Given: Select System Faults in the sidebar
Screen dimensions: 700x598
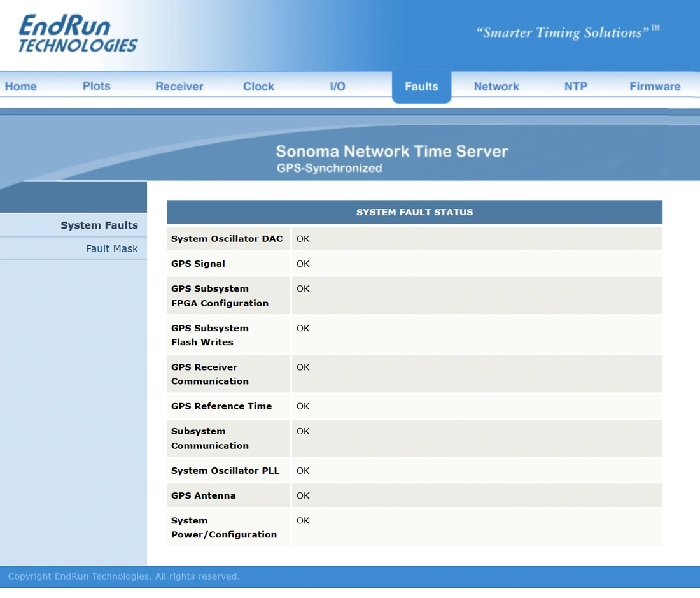Looking at the screenshot, I should (x=99, y=225).
